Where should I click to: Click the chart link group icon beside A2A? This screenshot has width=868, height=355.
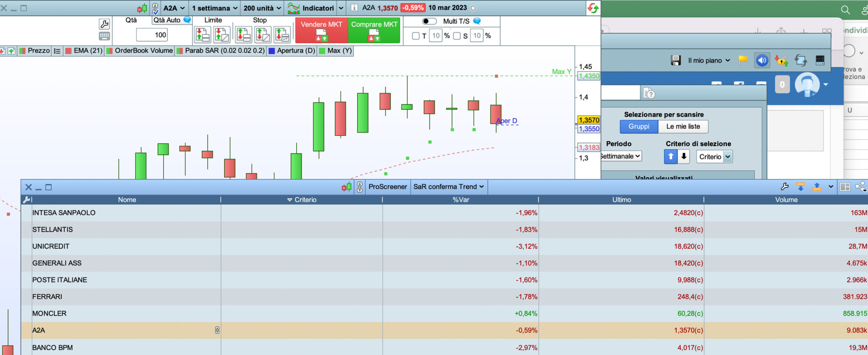[x=155, y=8]
